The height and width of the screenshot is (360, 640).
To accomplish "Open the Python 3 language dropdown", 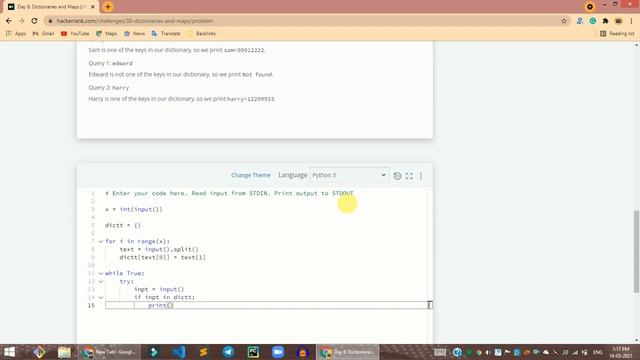I will tap(349, 175).
